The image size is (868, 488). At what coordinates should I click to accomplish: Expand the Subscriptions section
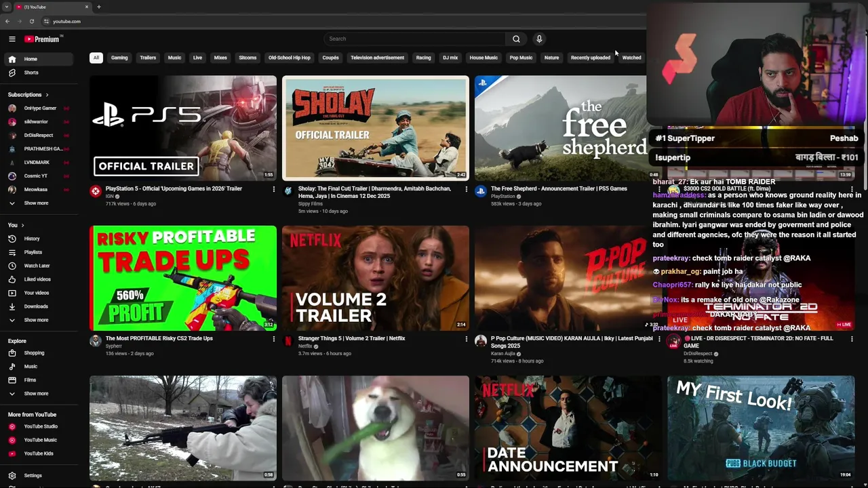pos(28,95)
